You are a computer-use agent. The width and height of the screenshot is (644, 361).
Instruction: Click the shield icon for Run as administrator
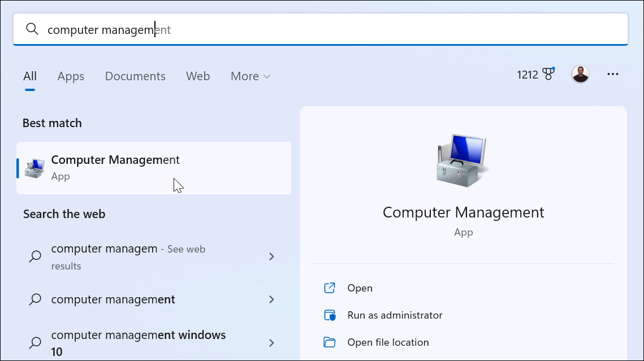pos(330,315)
